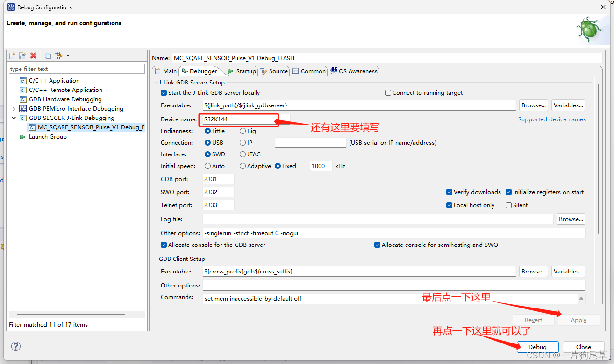Click the Revert button

(x=533, y=320)
